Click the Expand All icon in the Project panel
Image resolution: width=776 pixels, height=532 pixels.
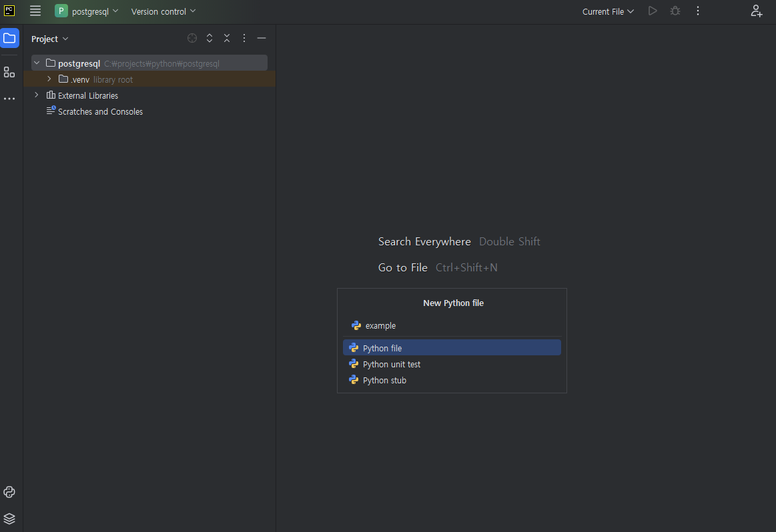210,38
